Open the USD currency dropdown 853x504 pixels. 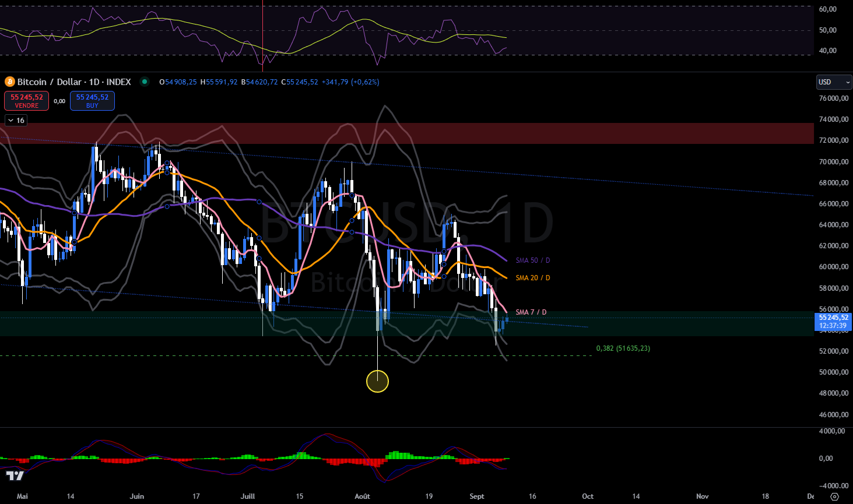[834, 82]
